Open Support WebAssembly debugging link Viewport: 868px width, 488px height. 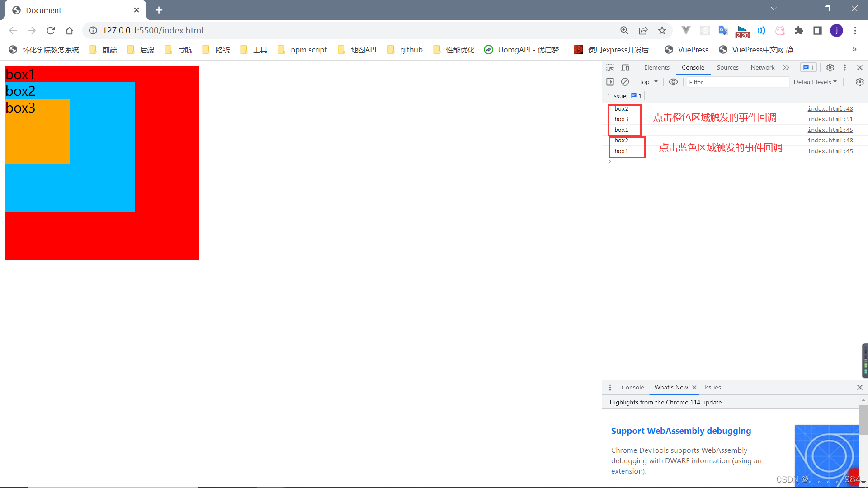[681, 431]
